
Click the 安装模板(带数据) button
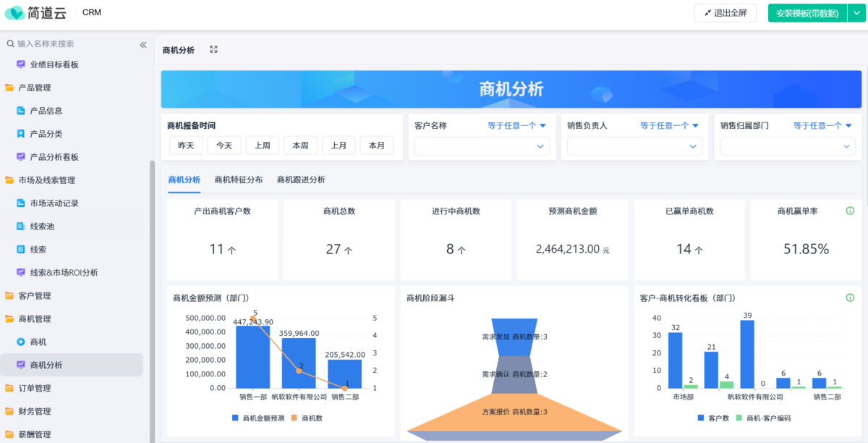click(x=807, y=13)
